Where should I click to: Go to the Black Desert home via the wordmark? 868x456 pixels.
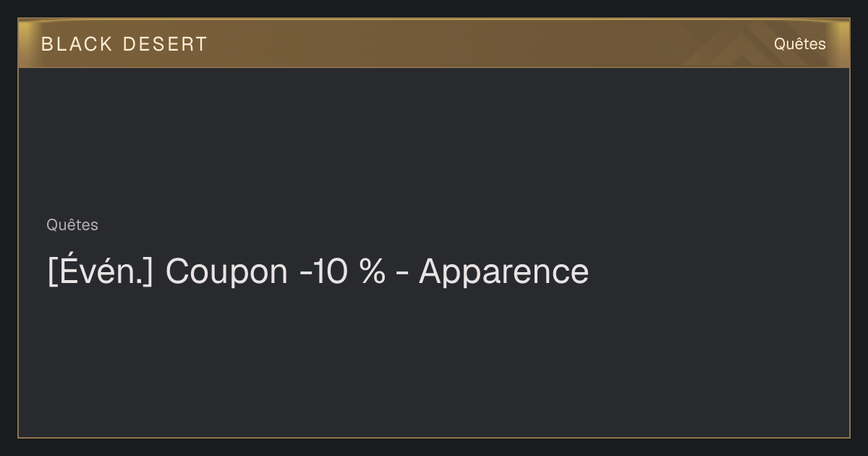[x=124, y=44]
